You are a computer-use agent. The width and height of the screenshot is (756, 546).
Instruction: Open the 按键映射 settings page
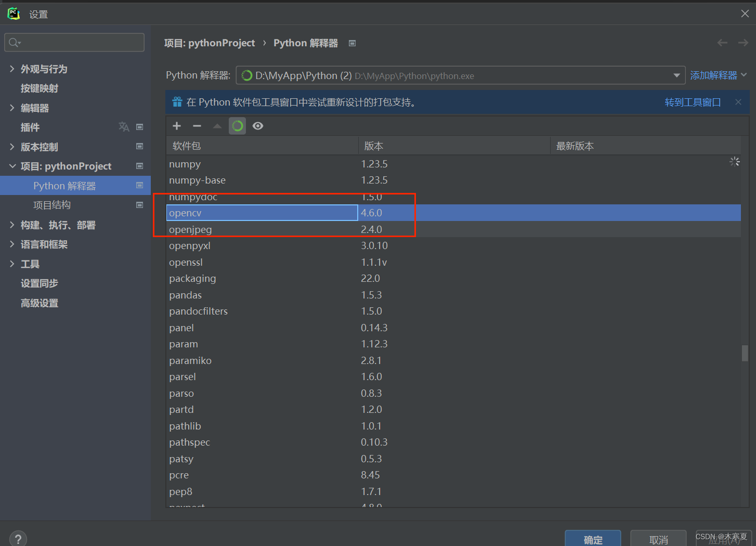coord(40,88)
